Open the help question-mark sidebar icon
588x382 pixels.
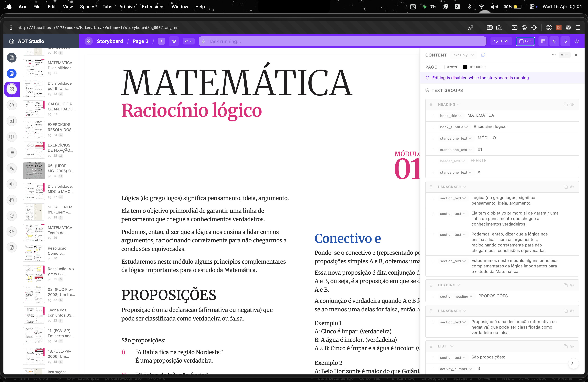pyautogui.click(x=12, y=105)
